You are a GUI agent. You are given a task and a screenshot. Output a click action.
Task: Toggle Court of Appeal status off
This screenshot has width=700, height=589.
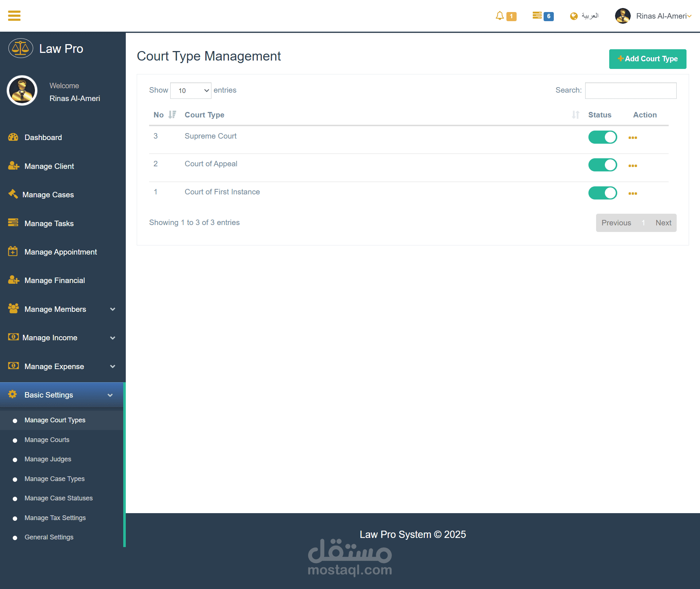click(602, 165)
